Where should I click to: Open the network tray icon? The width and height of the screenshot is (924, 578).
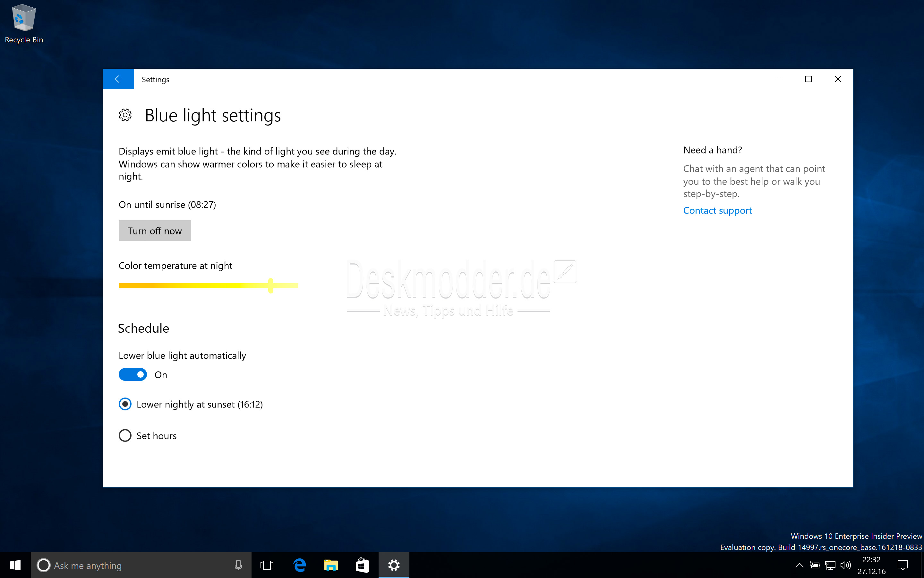830,565
